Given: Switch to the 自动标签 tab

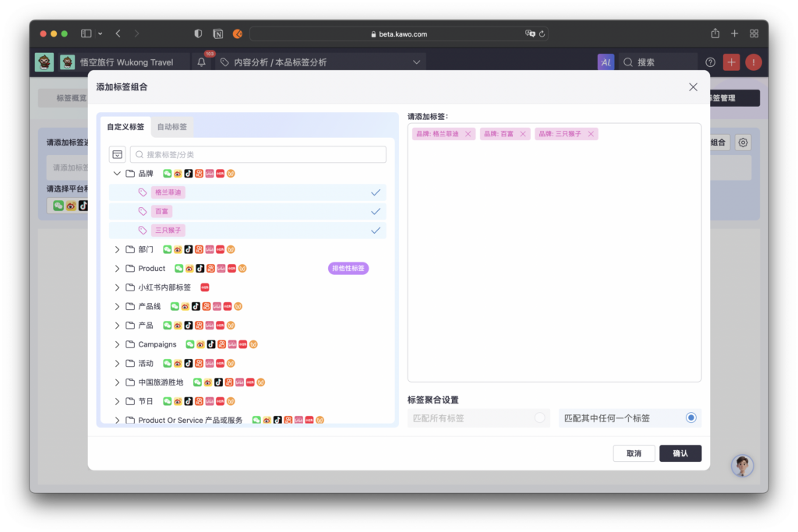Looking at the screenshot, I should (172, 127).
